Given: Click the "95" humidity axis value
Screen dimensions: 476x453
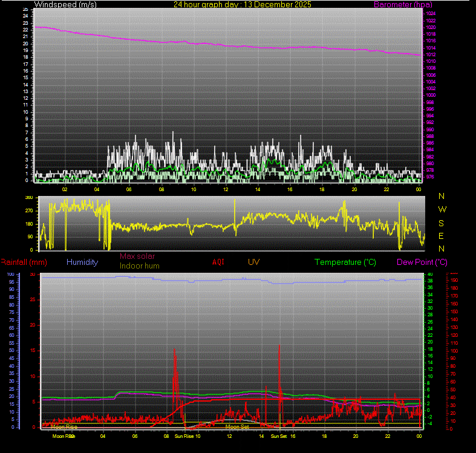Looking at the screenshot, I should point(11,282).
